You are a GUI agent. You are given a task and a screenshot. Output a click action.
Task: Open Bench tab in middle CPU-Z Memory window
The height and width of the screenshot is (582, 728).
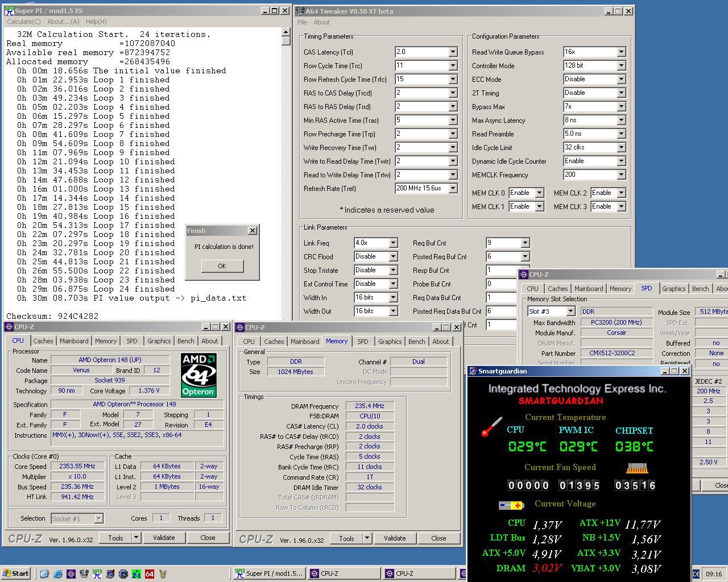click(x=416, y=342)
